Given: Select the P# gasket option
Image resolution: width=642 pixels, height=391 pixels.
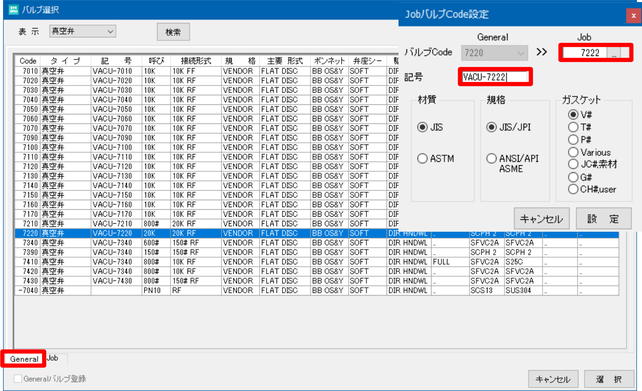Looking at the screenshot, I should [x=573, y=140].
